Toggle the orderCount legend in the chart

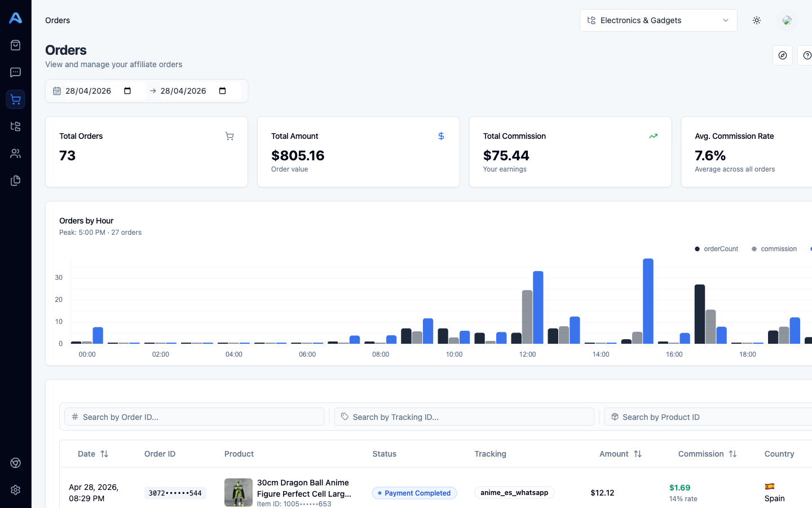tap(716, 248)
